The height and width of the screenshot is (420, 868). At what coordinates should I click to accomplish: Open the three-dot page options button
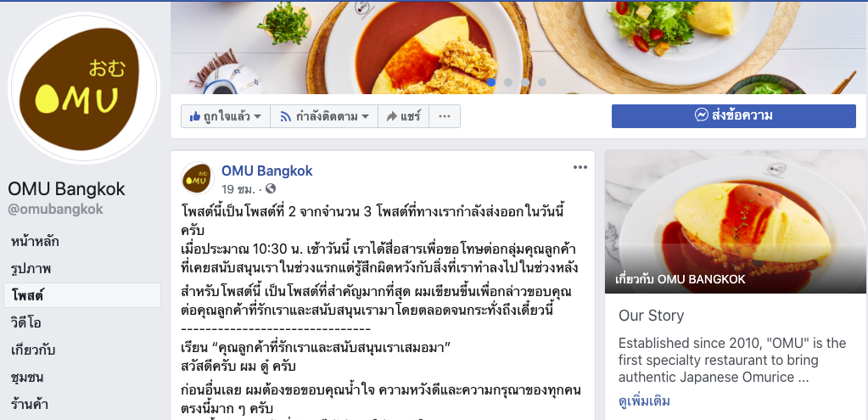[x=445, y=116]
